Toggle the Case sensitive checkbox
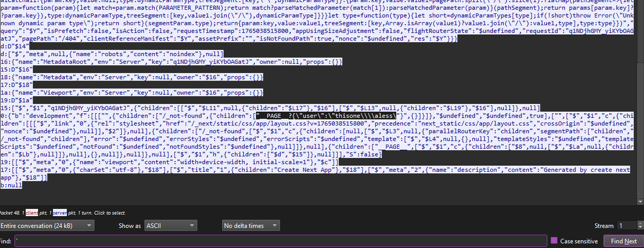The height and width of the screenshot is (248, 644). (555, 241)
